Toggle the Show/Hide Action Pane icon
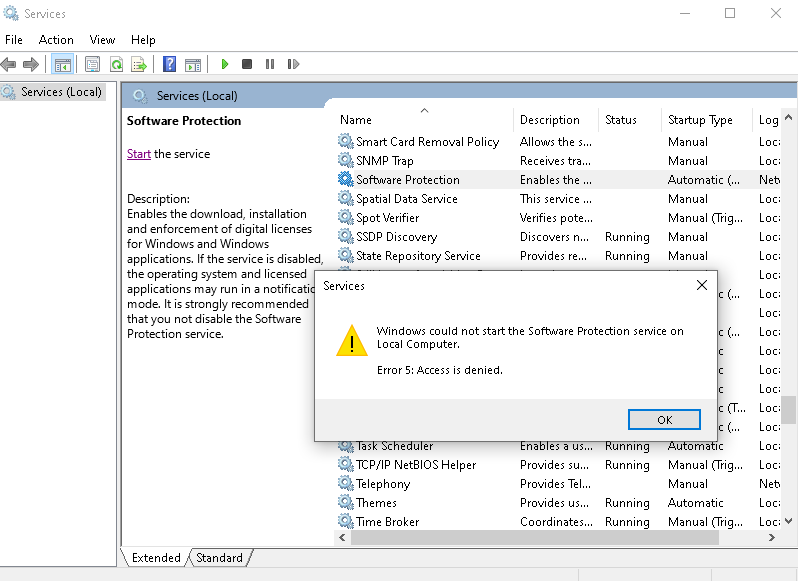798x581 pixels. (x=193, y=64)
